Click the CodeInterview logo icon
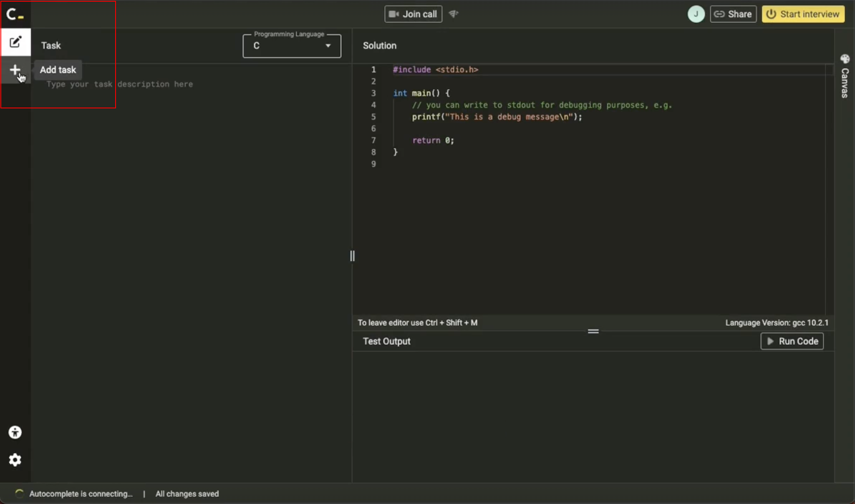The image size is (855, 504). click(x=15, y=14)
